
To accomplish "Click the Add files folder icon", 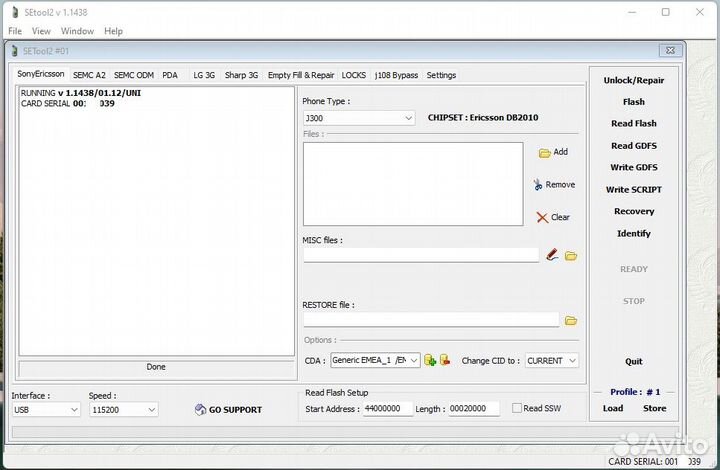I will click(x=544, y=153).
